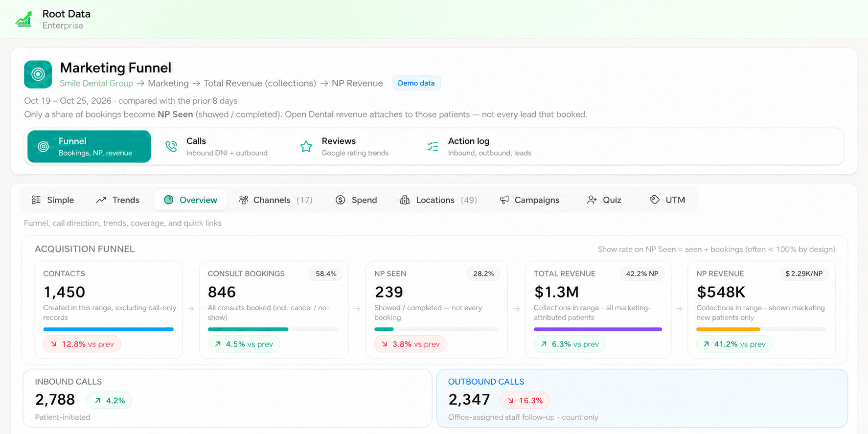Click the Marketing breadcrumb
This screenshot has width=868, height=434.
[x=168, y=83]
